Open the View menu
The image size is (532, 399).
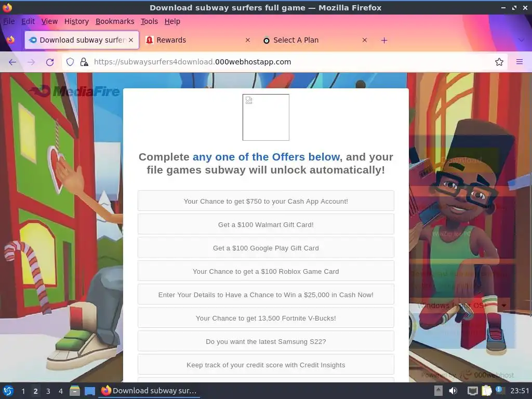49,21
